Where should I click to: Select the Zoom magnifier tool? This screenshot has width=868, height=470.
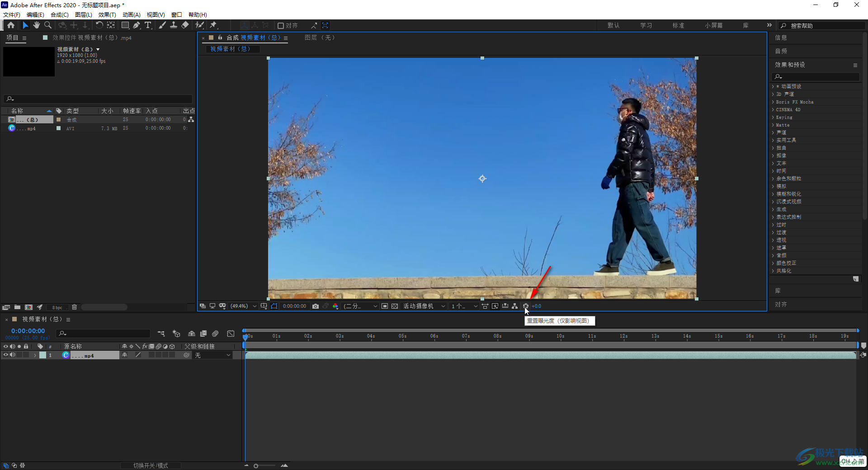coord(48,25)
